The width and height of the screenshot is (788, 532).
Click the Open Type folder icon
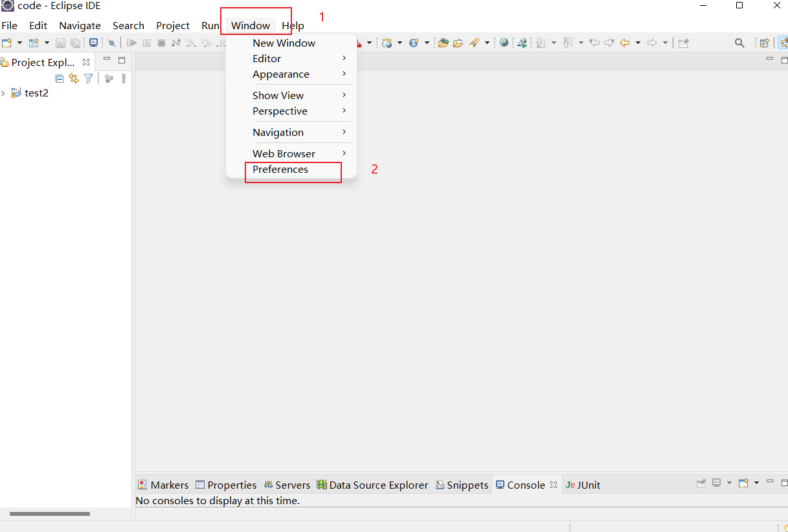click(443, 43)
